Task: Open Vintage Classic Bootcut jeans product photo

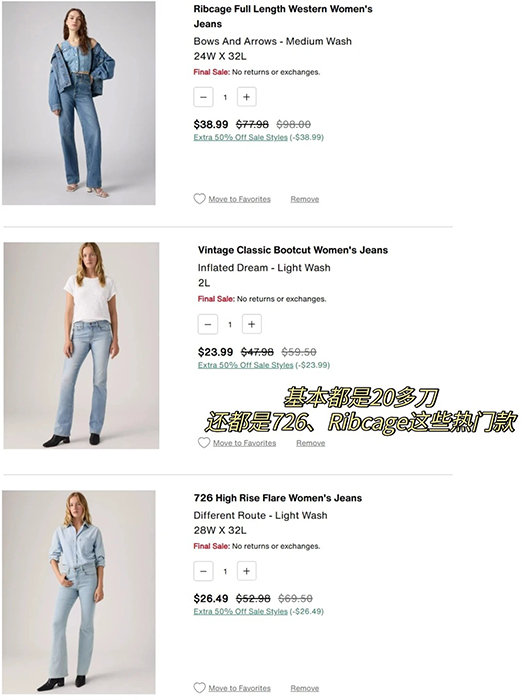Action: click(x=81, y=346)
